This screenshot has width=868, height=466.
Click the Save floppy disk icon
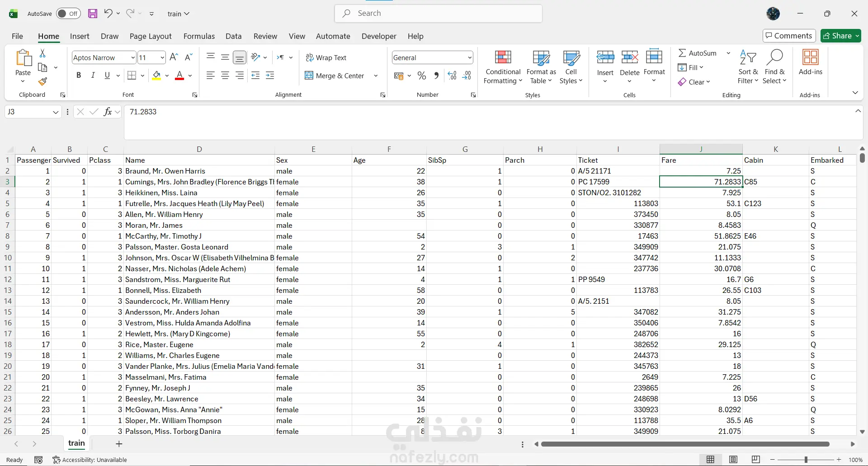(93, 14)
